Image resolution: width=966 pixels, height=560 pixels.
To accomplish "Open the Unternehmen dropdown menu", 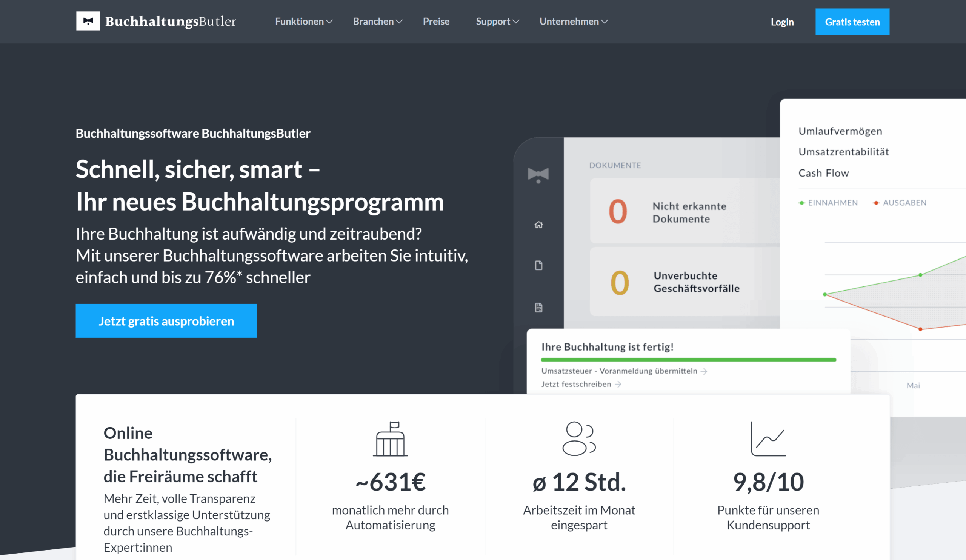I will tap(574, 22).
